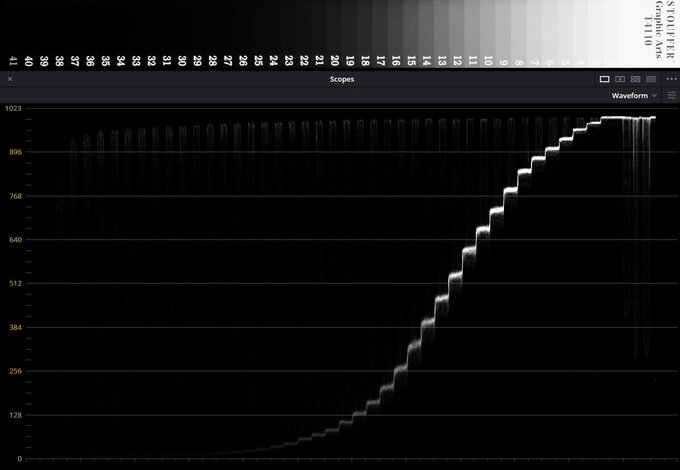Viewport: 680px width, 470px height.
Task: Click the 1023 scale label
Action: click(13, 108)
